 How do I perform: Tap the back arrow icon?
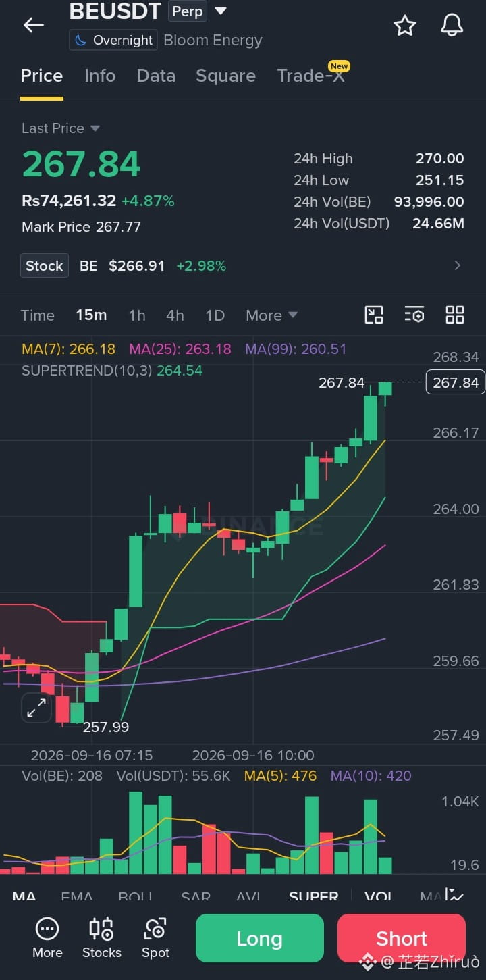(x=33, y=25)
